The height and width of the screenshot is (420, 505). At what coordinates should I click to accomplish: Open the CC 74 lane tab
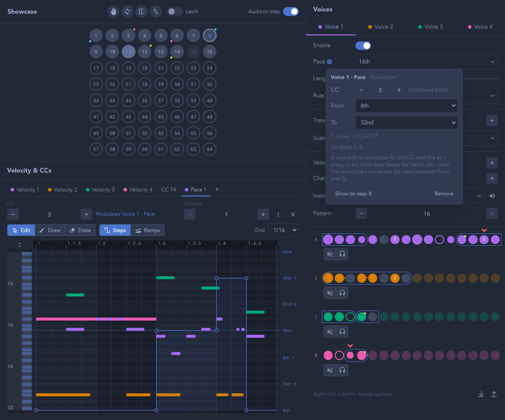tap(168, 189)
